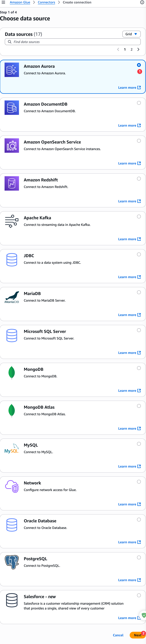Open Learn more for PostgreSQL

pos(129,580)
